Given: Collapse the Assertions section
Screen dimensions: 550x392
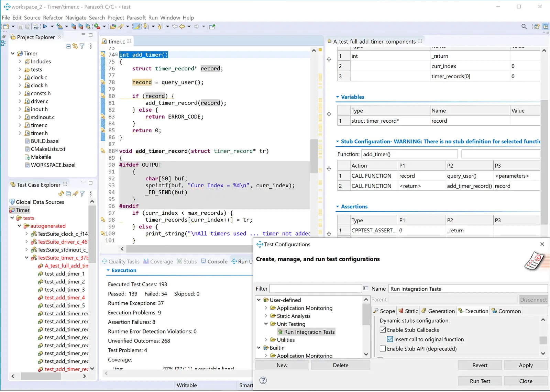Looking at the screenshot, I should [x=338, y=206].
